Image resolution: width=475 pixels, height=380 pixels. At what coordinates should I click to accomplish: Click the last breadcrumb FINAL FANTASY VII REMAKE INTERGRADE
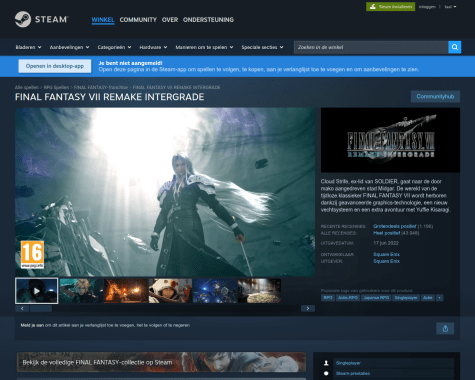click(x=176, y=87)
